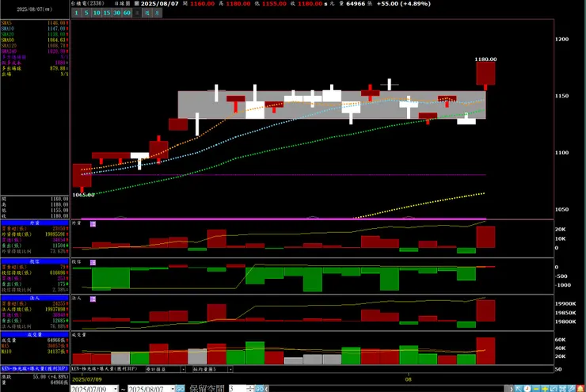Screen dimensions: 586x392
Task: Click the drawing line tool icon
Action: [554, 389]
